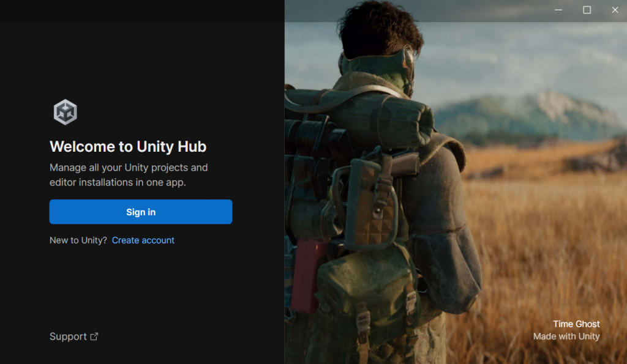Click the Unity cube logo

coord(65,113)
